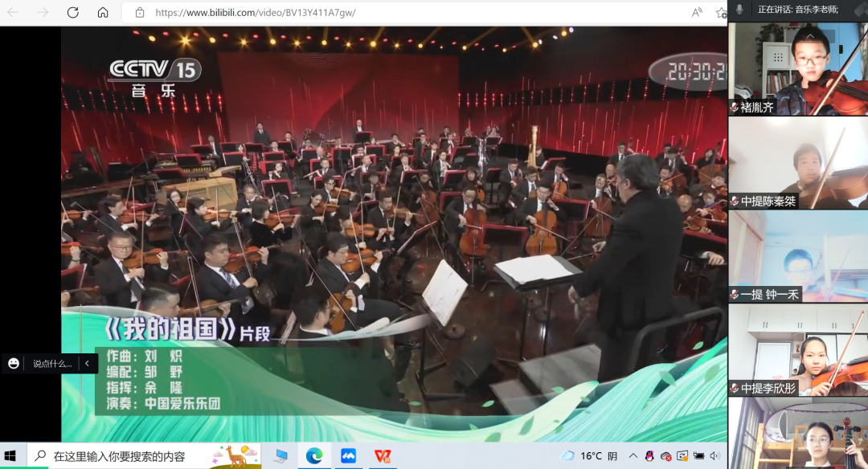Expand hidden system tray icons
This screenshot has width=868, height=469.
(x=633, y=456)
